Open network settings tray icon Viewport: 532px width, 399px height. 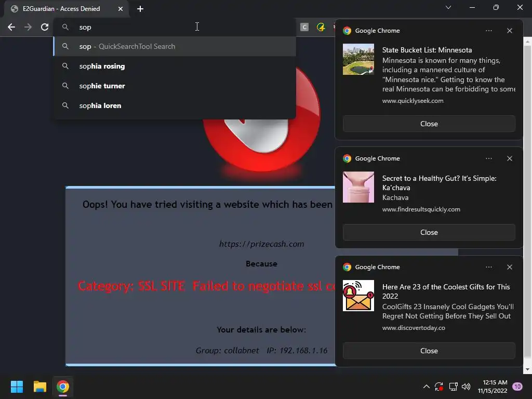click(x=453, y=387)
